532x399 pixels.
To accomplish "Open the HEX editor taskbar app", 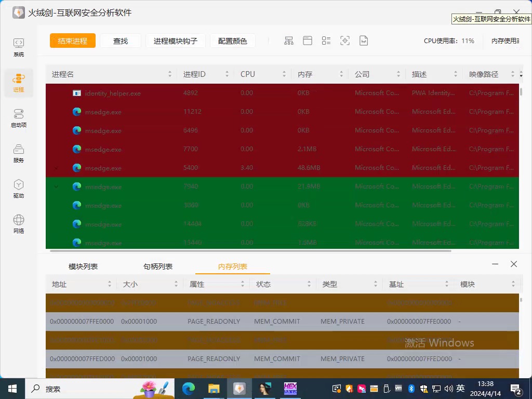I will click(290, 389).
